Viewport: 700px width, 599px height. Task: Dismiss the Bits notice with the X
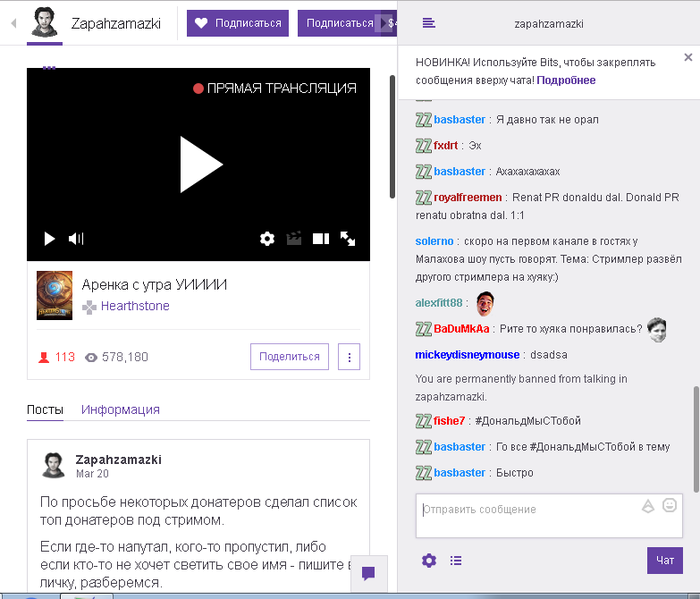pos(688,57)
